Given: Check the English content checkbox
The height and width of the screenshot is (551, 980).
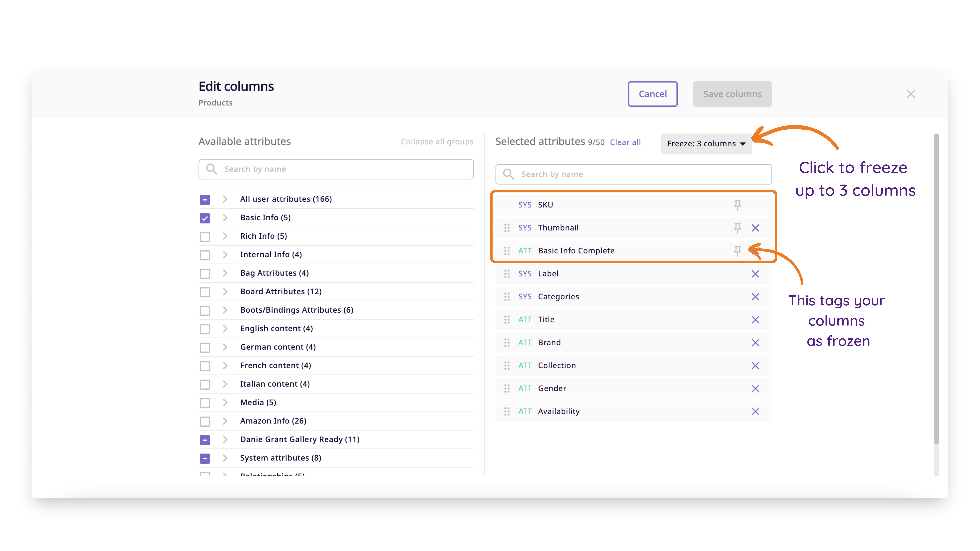Looking at the screenshot, I should click(x=205, y=329).
